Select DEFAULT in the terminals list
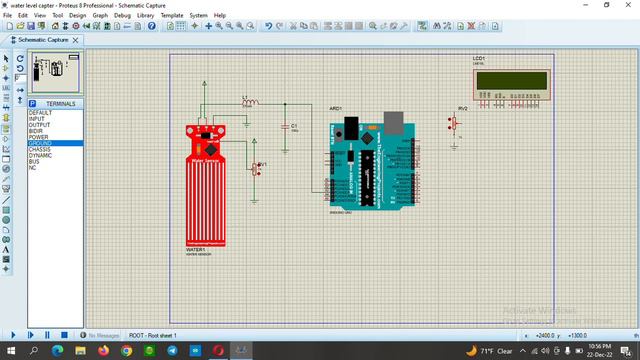 55,113
